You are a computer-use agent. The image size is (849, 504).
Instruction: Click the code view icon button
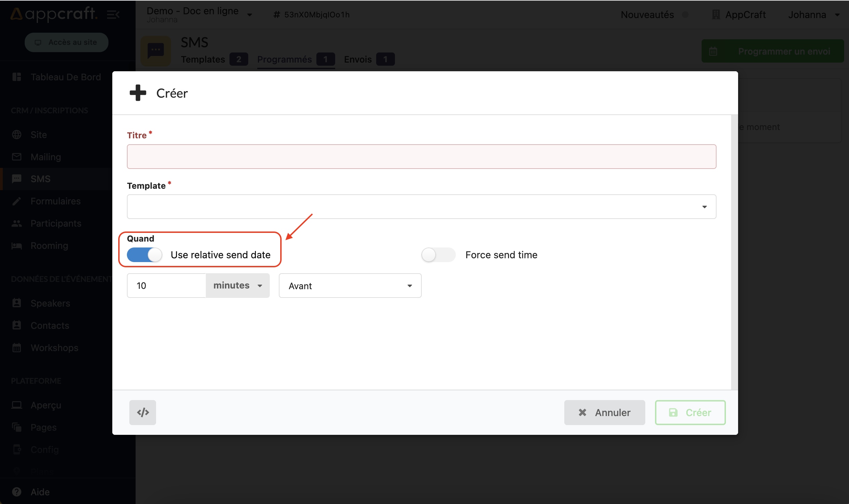point(143,412)
